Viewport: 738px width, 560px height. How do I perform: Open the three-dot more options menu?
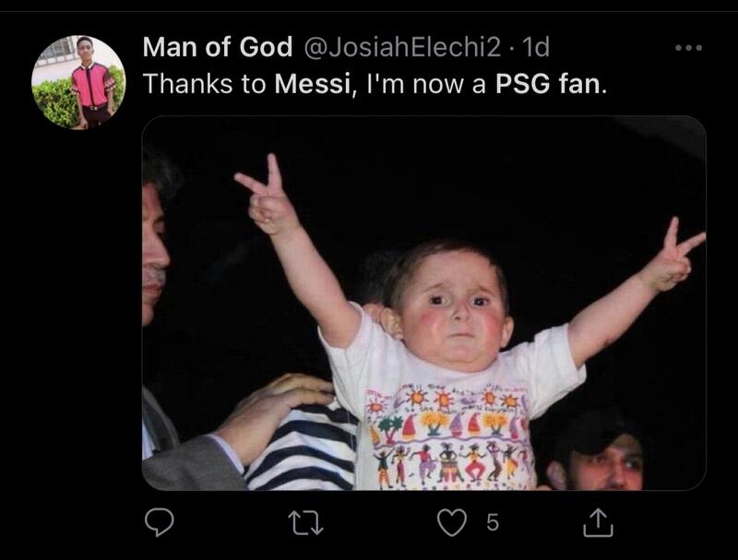point(687,48)
